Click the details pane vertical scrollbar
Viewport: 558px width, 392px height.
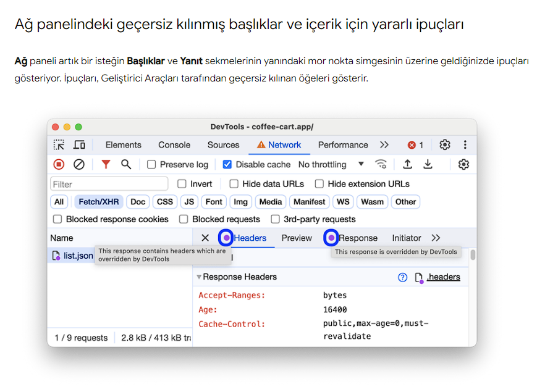tap(473, 255)
